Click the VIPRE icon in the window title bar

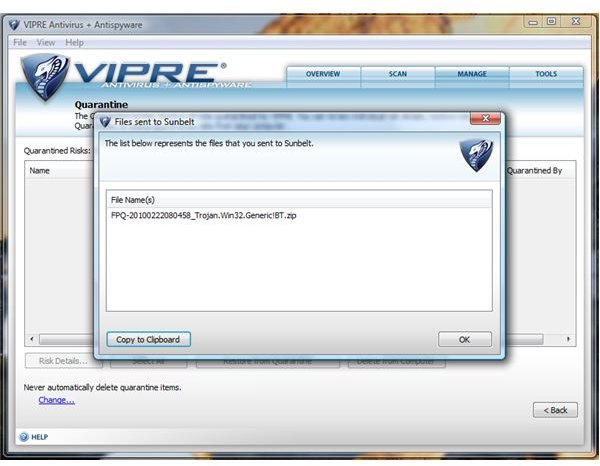(14, 25)
